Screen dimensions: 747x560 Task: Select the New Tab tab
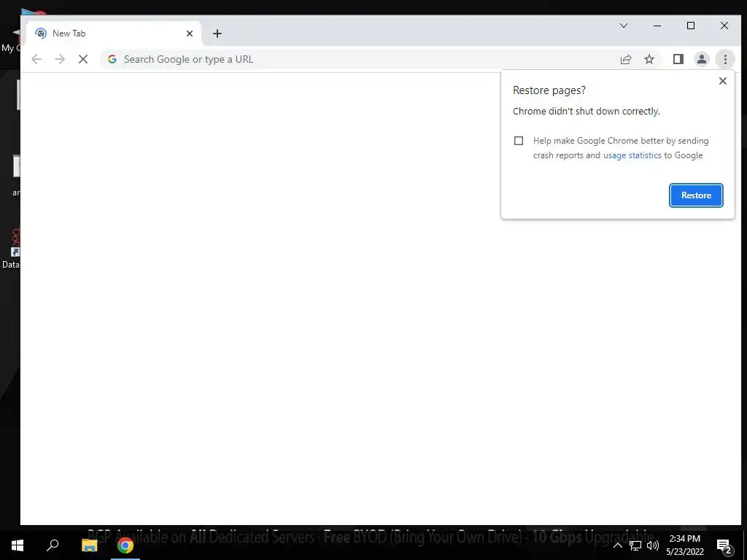point(115,34)
